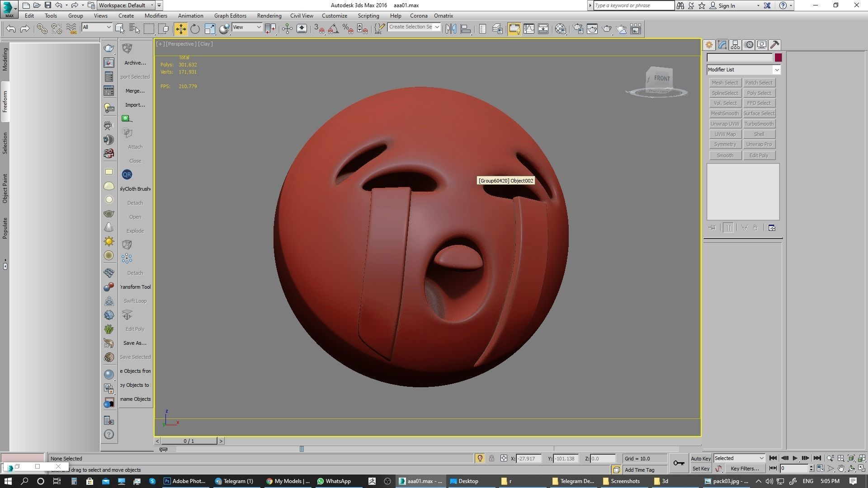Click the Play Animation button

click(x=795, y=458)
